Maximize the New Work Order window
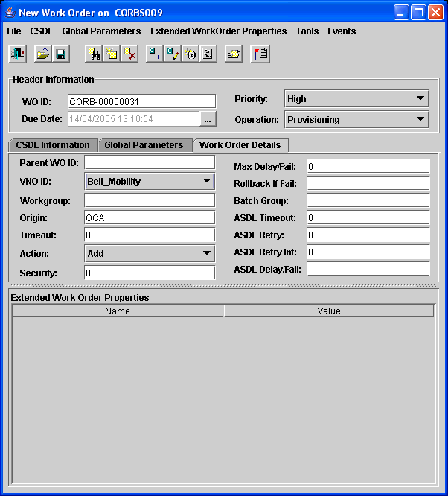The height and width of the screenshot is (496, 448). (x=418, y=13)
